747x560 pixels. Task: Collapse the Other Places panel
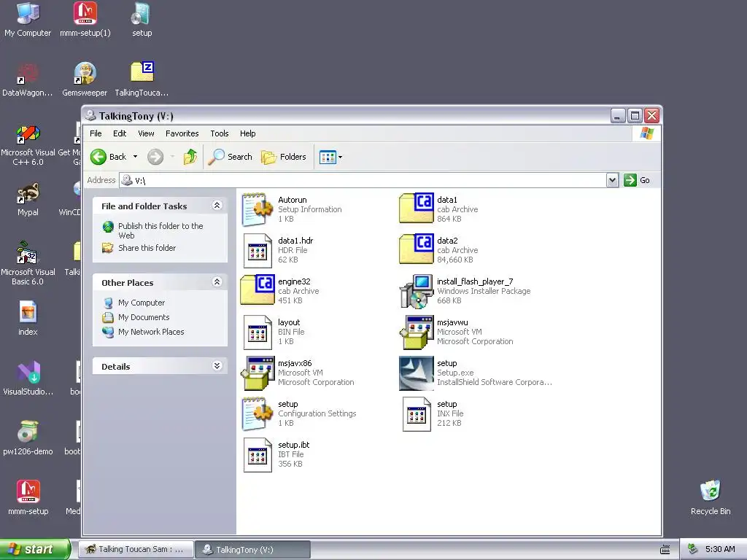coord(217,282)
